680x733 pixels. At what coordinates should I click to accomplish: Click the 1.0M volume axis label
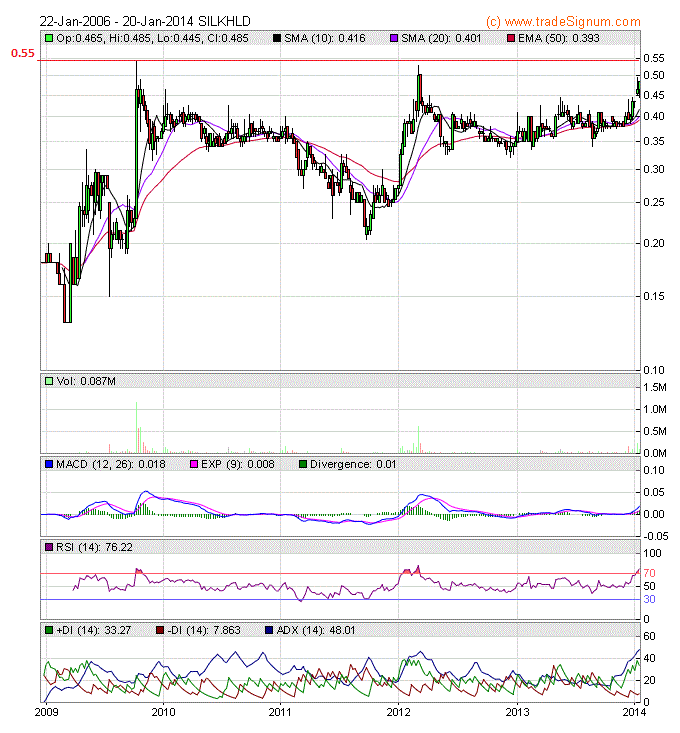tap(655, 410)
